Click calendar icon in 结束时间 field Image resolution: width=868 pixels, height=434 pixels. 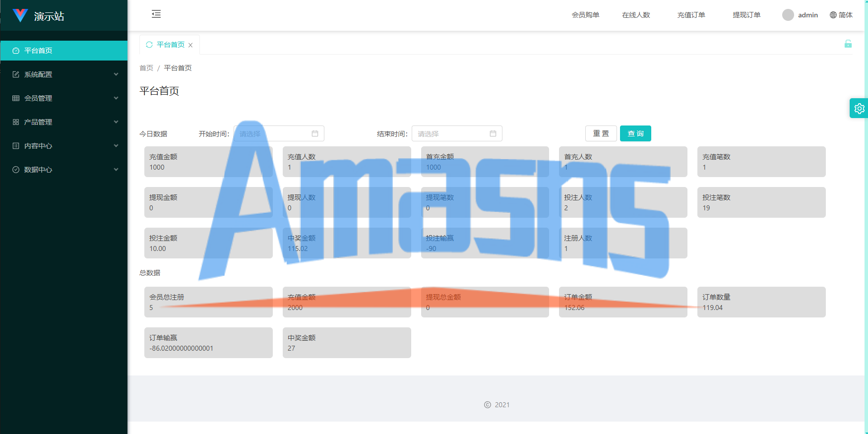[x=493, y=133]
